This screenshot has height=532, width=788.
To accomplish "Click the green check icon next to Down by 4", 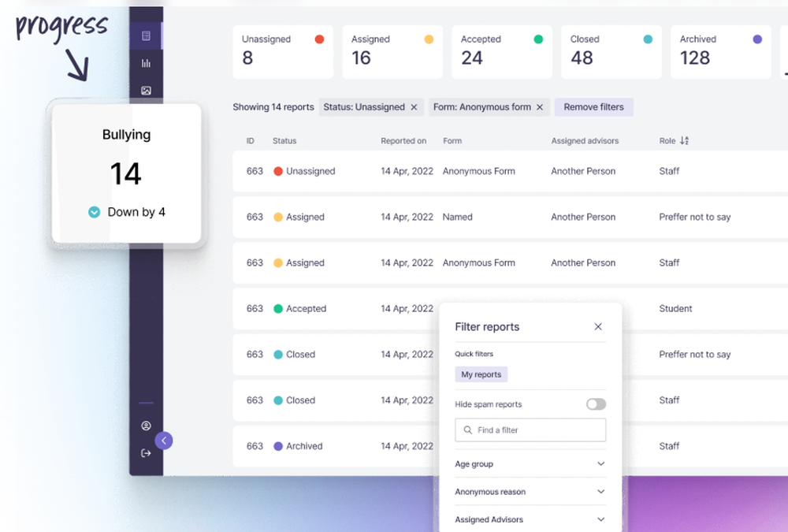I will tap(95, 211).
